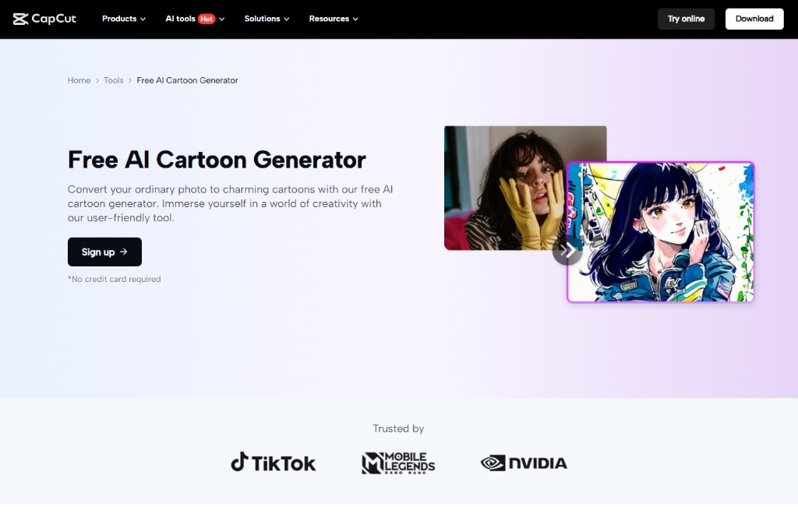
Task: Open the Home breadcrumb link
Action: click(x=79, y=80)
